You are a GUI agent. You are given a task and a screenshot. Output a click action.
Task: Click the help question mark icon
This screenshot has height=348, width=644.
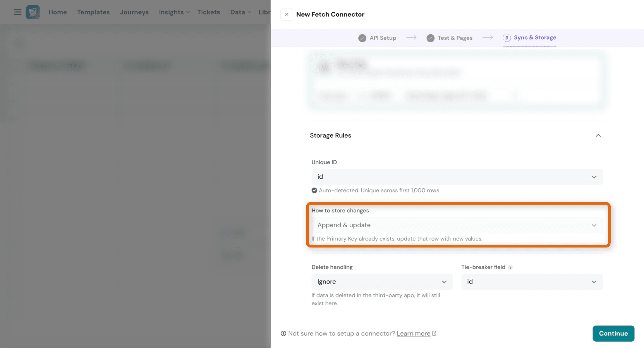283,334
